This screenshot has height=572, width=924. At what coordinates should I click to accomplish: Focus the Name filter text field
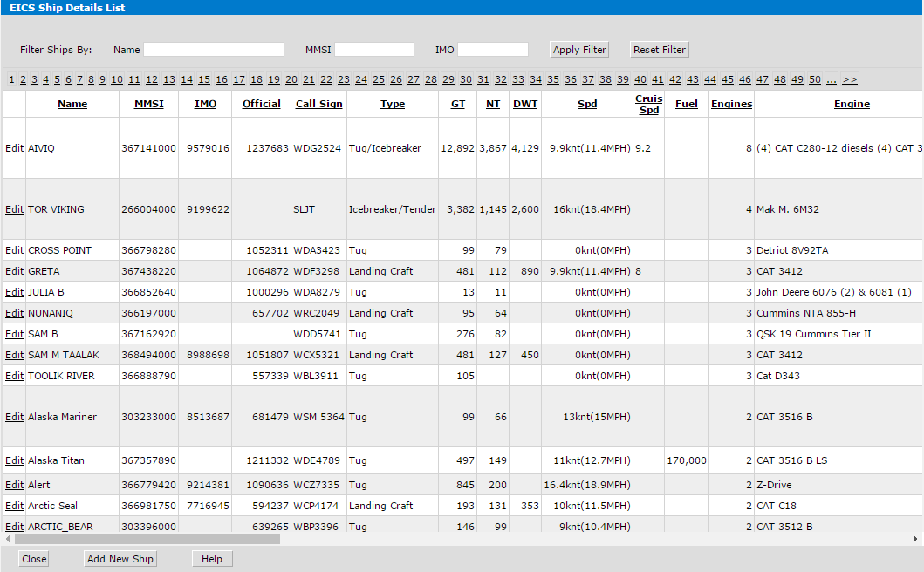coord(214,50)
